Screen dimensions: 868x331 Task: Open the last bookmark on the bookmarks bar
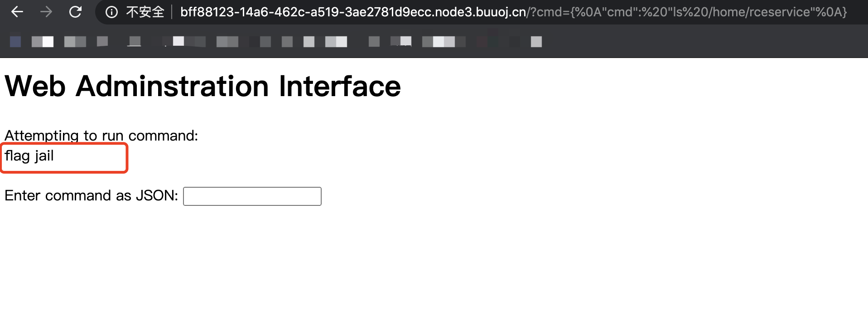tap(536, 42)
